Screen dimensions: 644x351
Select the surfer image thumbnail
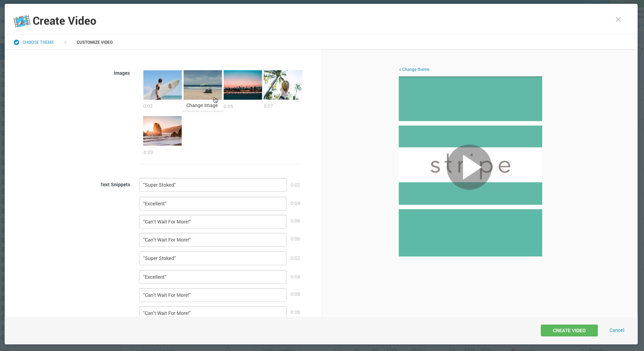pyautogui.click(x=162, y=85)
